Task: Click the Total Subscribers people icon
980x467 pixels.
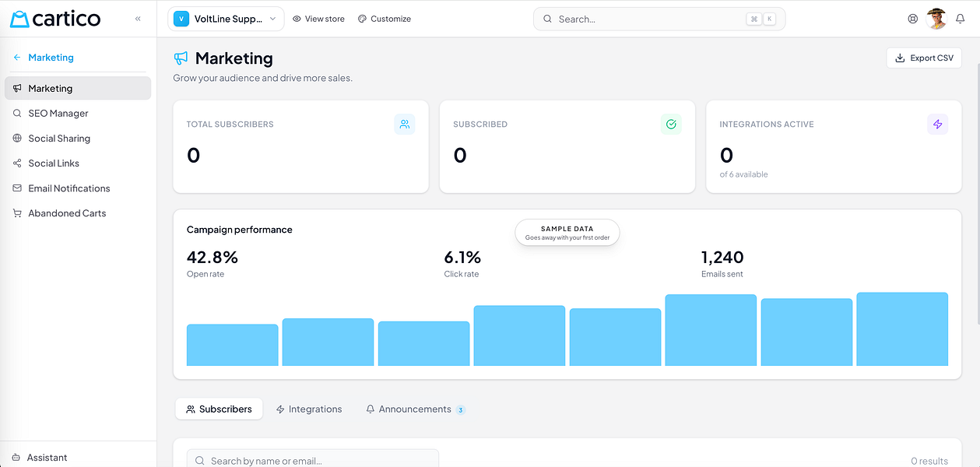Action: 405,124
